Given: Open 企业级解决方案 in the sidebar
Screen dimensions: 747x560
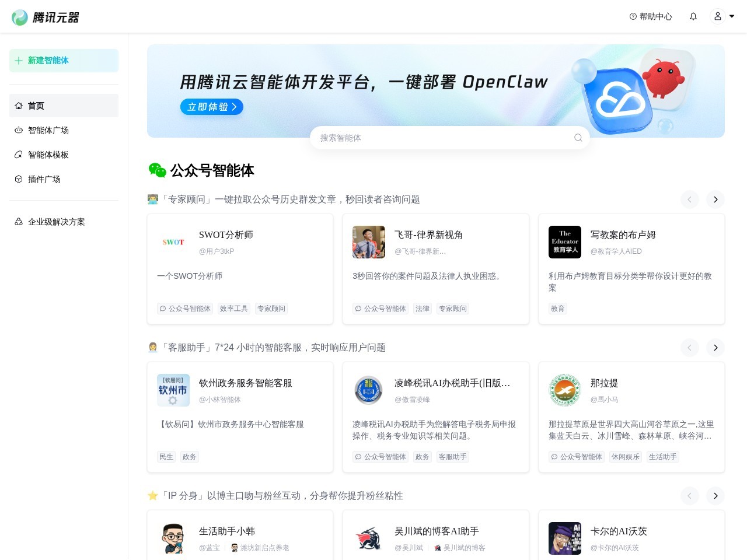Looking at the screenshot, I should tap(64, 222).
